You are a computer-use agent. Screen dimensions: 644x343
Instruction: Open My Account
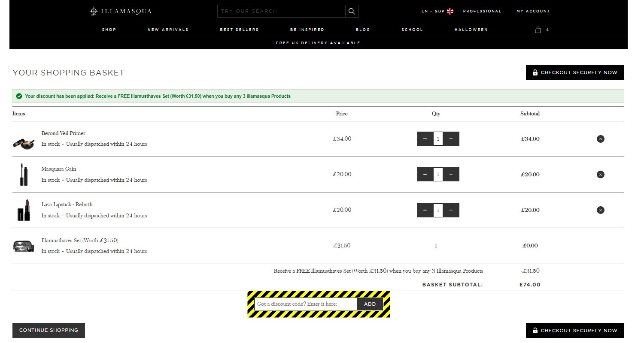click(533, 11)
